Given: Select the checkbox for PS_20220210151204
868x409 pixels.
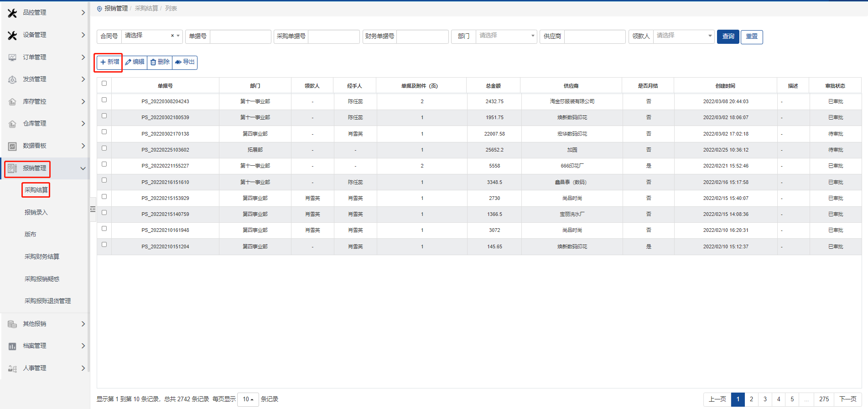Looking at the screenshot, I should [x=104, y=245].
